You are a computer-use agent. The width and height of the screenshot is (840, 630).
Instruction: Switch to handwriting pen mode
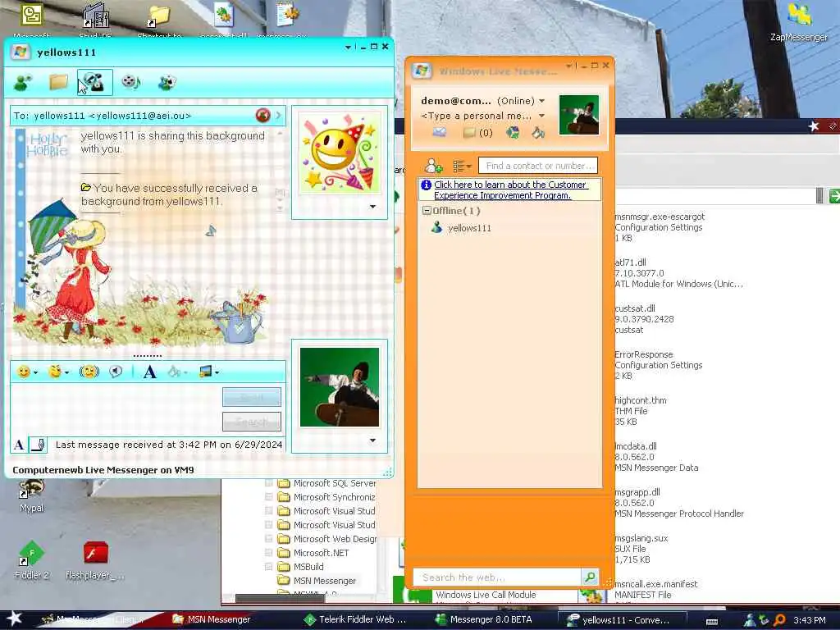(38, 445)
